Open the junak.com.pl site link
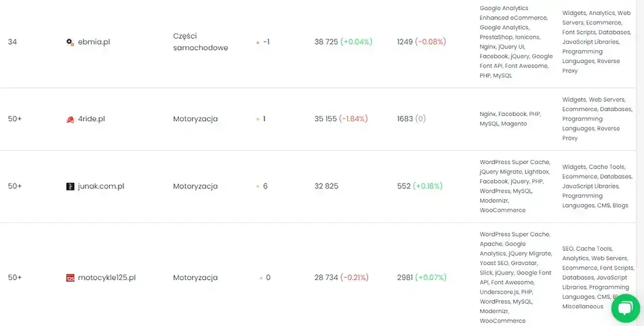644x326 pixels. coord(101,186)
